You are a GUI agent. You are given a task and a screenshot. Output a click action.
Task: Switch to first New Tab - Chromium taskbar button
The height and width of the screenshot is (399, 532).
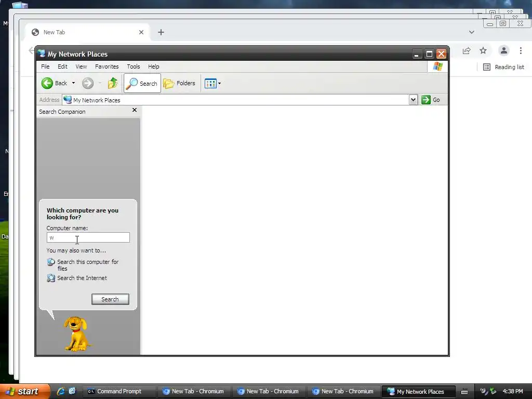pyautogui.click(x=193, y=392)
